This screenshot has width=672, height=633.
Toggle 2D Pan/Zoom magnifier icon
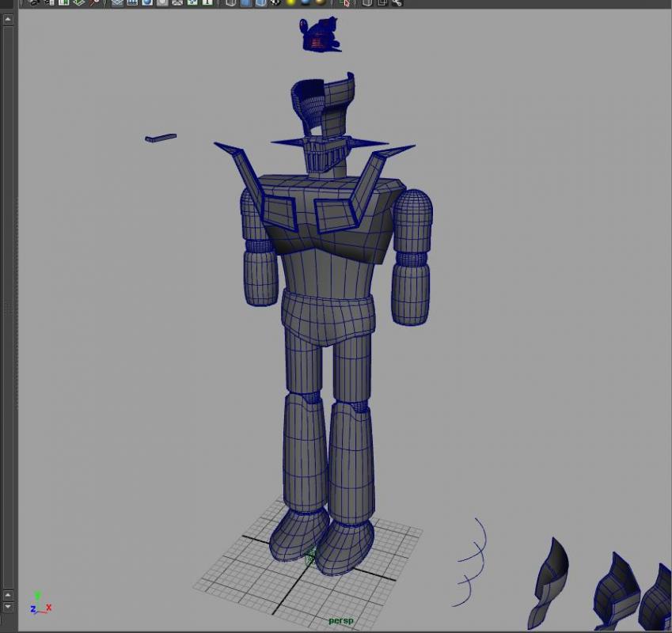click(94, 2)
